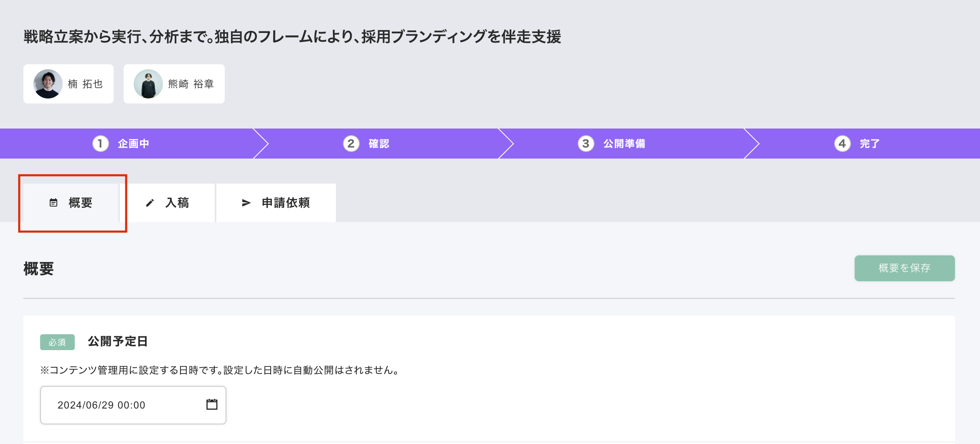Click the step 2 number circle

tap(351, 144)
